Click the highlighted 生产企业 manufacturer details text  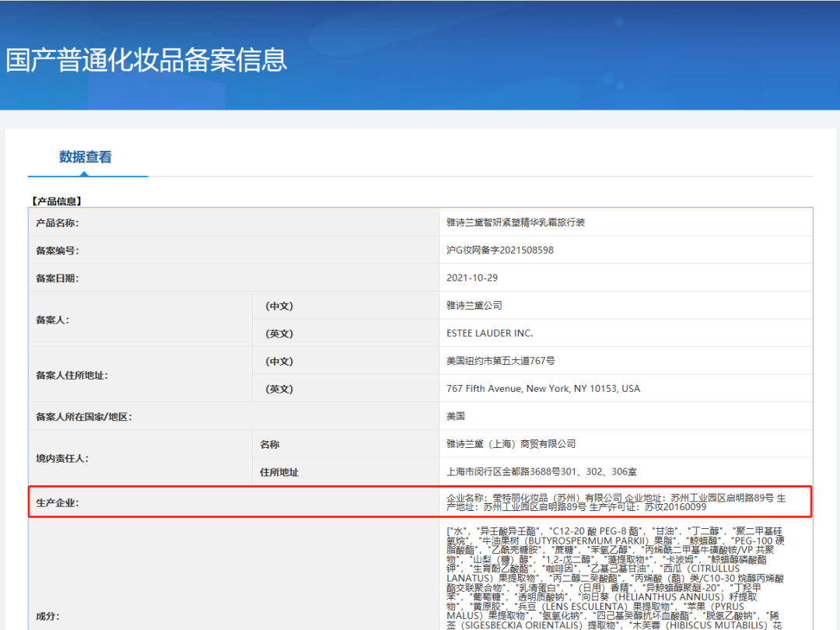pos(615,502)
